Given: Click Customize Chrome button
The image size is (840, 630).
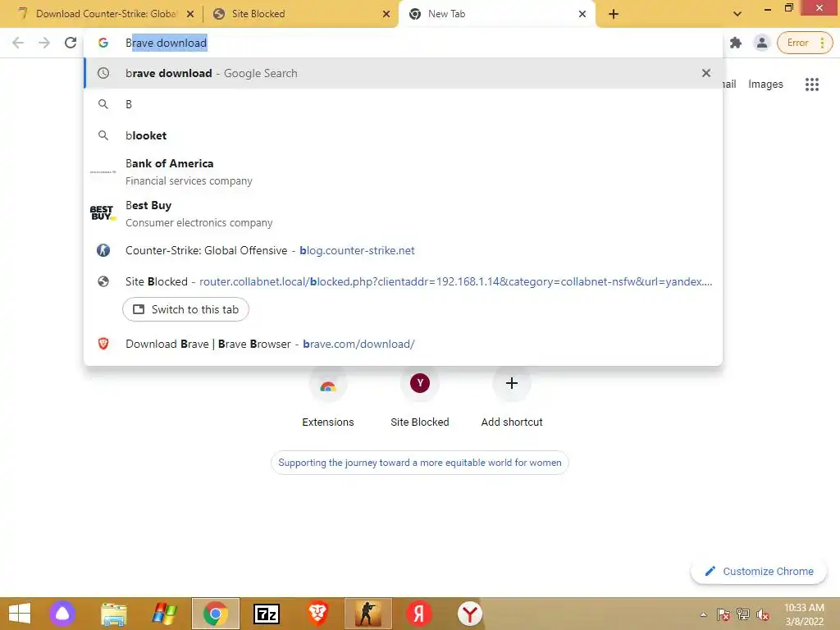Looking at the screenshot, I should click(759, 571).
